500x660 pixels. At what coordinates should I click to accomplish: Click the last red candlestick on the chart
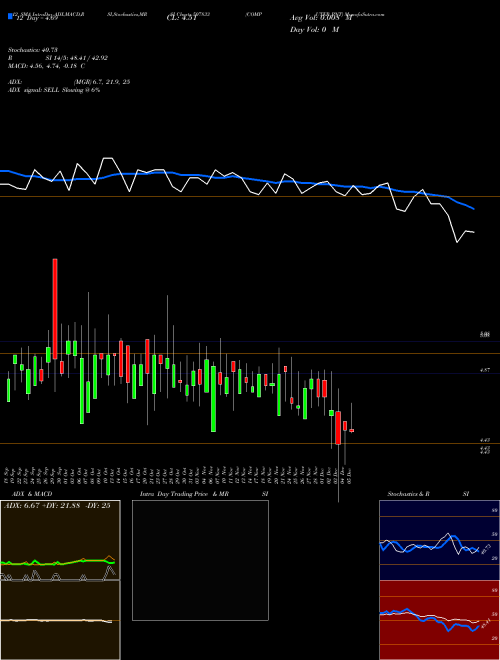click(351, 430)
